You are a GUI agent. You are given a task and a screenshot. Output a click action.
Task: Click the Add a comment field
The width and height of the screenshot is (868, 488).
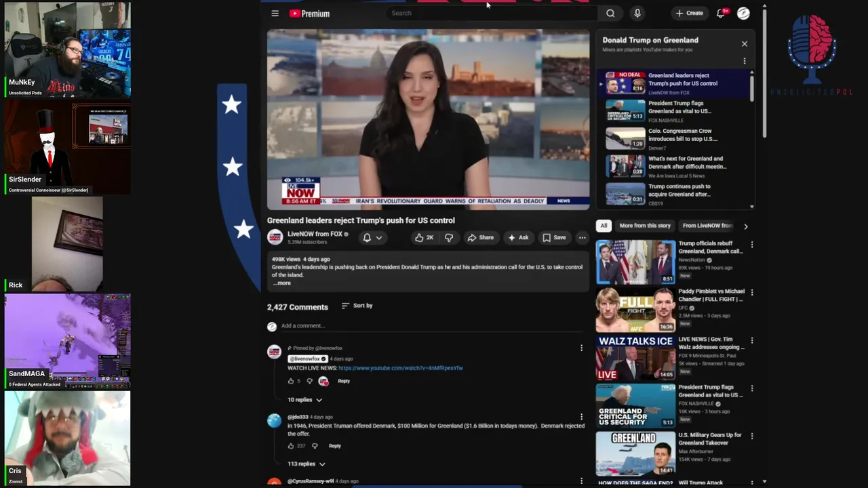click(x=433, y=326)
